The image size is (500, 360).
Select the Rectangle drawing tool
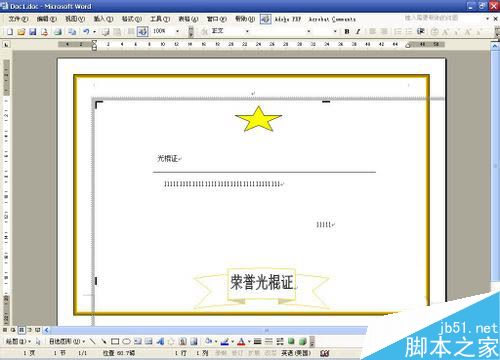click(x=115, y=341)
